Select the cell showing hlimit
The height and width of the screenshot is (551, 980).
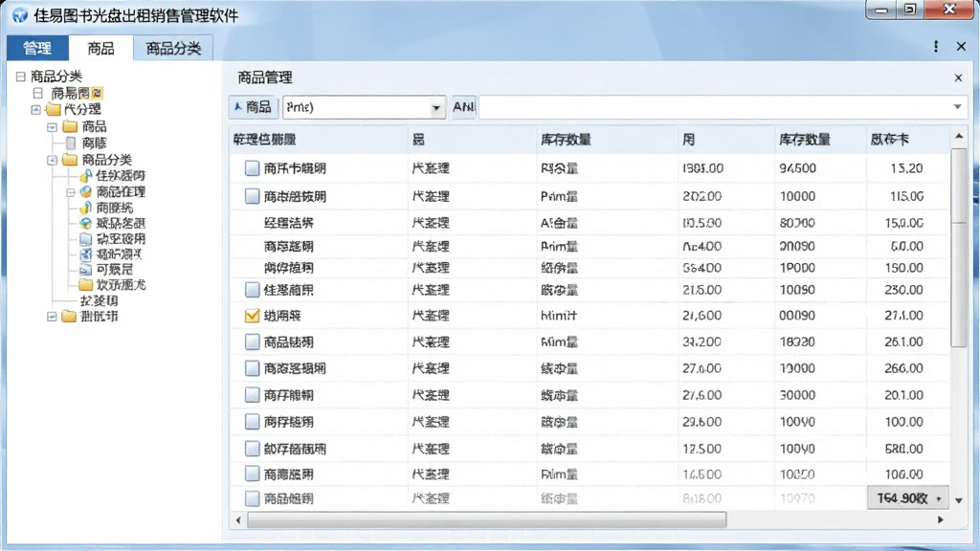coord(608,316)
